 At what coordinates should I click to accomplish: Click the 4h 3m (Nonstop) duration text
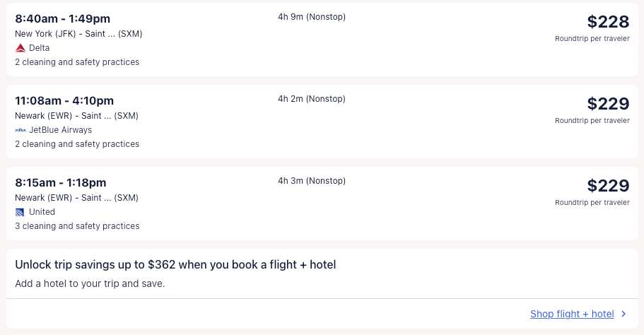tap(312, 181)
